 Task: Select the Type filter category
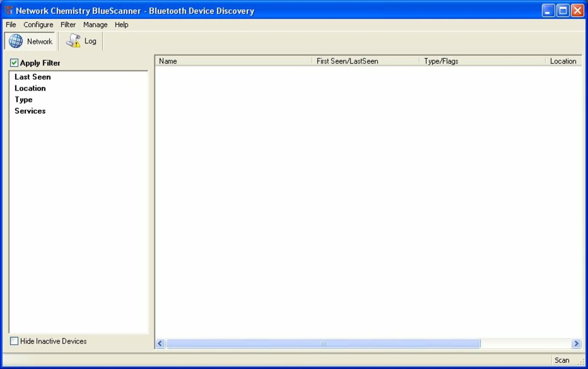click(x=24, y=100)
